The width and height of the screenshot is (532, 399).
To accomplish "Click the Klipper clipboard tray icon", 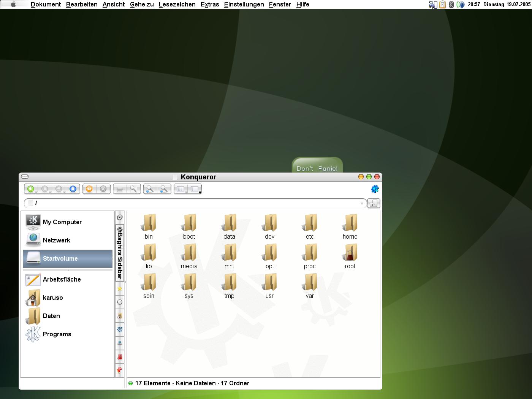I will pyautogui.click(x=442, y=5).
